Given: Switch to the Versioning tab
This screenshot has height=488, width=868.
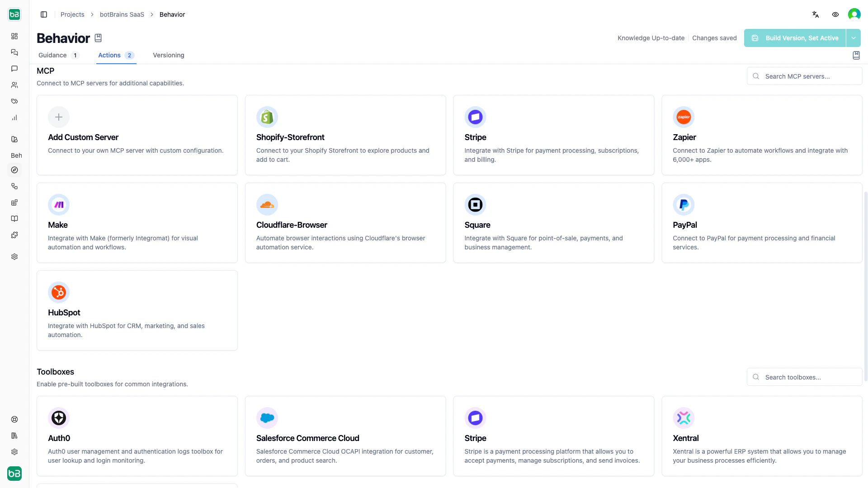Looking at the screenshot, I should pos(169,55).
